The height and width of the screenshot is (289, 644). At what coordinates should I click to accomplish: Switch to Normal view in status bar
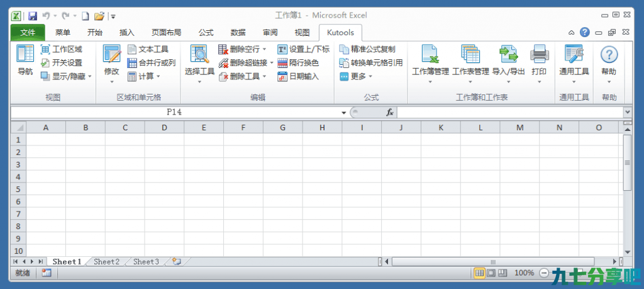[479, 273]
